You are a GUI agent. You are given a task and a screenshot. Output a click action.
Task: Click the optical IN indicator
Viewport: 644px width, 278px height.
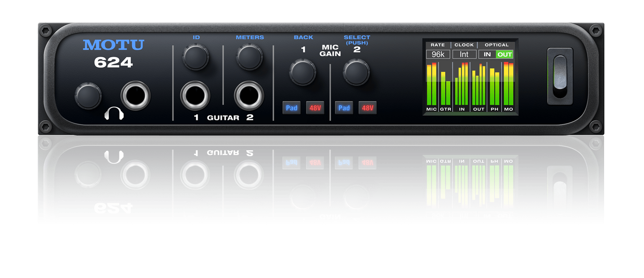pyautogui.click(x=487, y=54)
